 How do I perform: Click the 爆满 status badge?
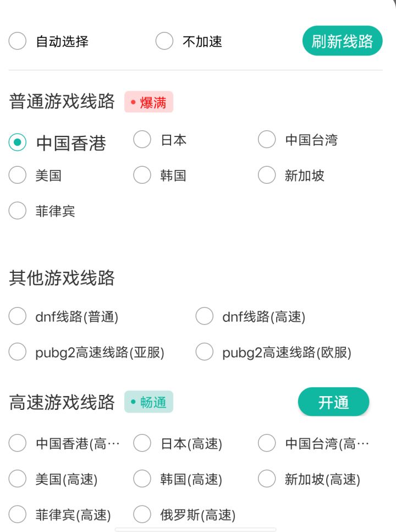tap(148, 102)
